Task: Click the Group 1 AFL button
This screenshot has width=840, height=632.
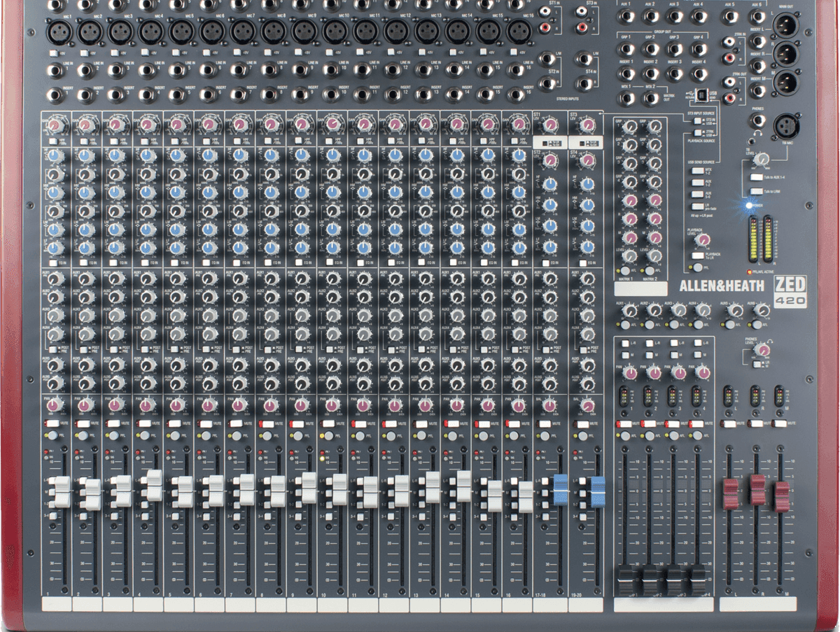Action: click(x=624, y=435)
